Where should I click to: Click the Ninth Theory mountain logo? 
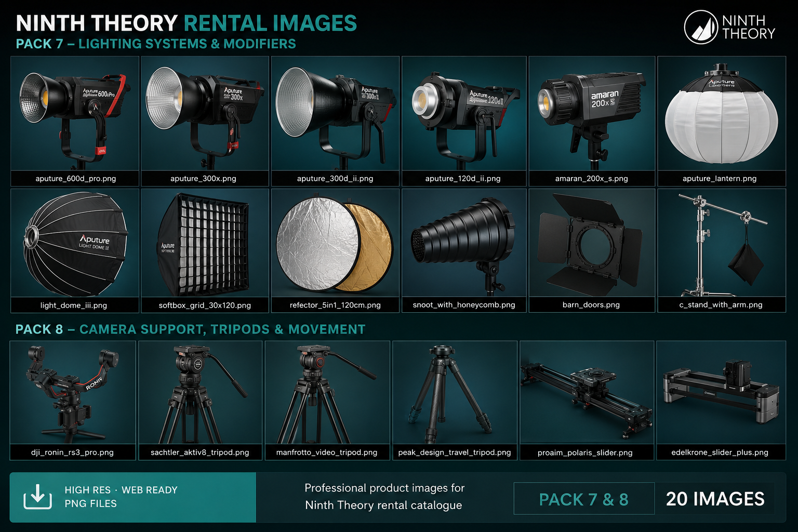(x=701, y=27)
